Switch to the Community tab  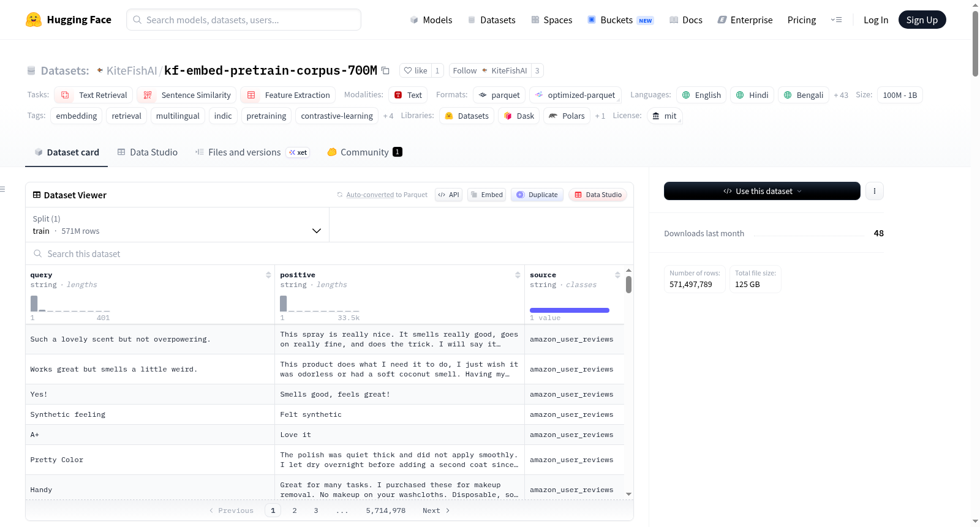tap(365, 152)
